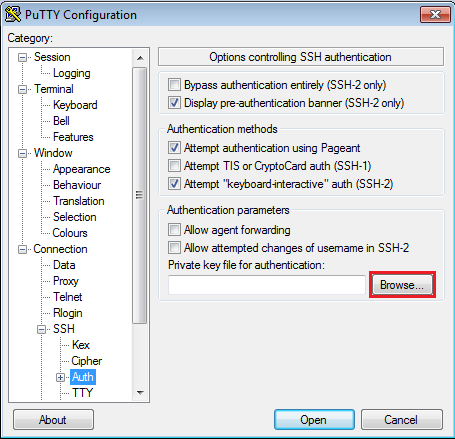Uncheck Display pre-authentication banner
Image resolution: width=455 pixels, height=439 pixels.
(x=174, y=103)
